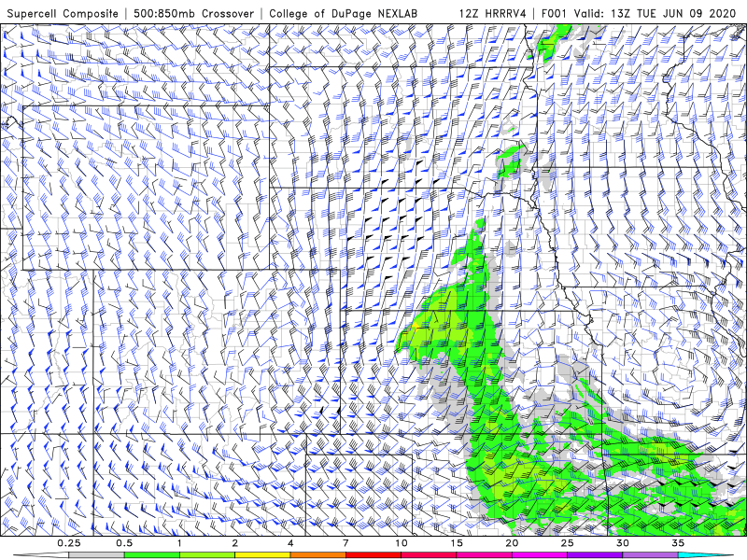Click the 'F001' forecast hour text
The image size is (747, 560).
pos(555,13)
